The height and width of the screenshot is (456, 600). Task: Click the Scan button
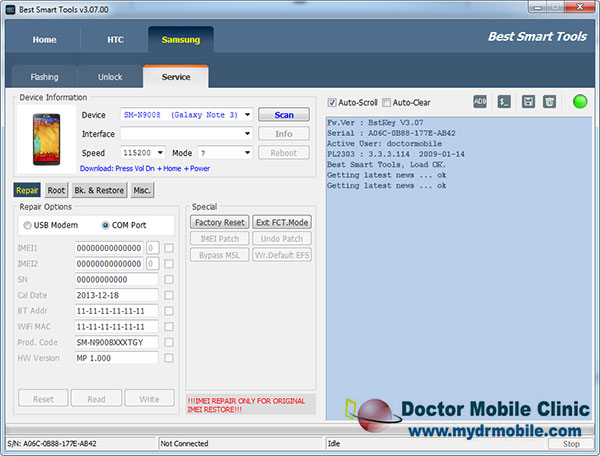pyautogui.click(x=284, y=115)
